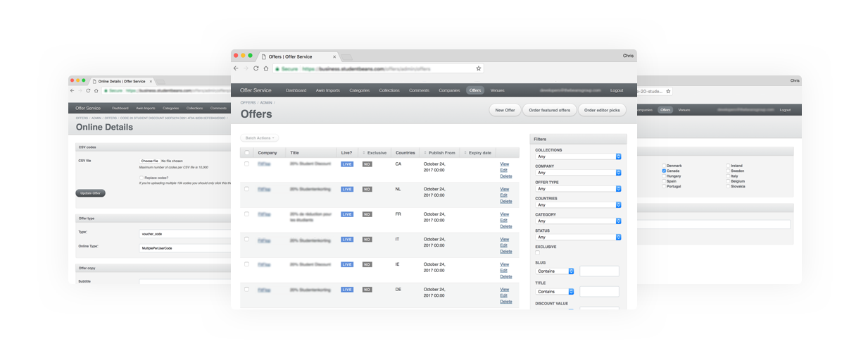Toggle the select-all checkbox in the table header
This screenshot has width=868, height=356.
coord(246,153)
